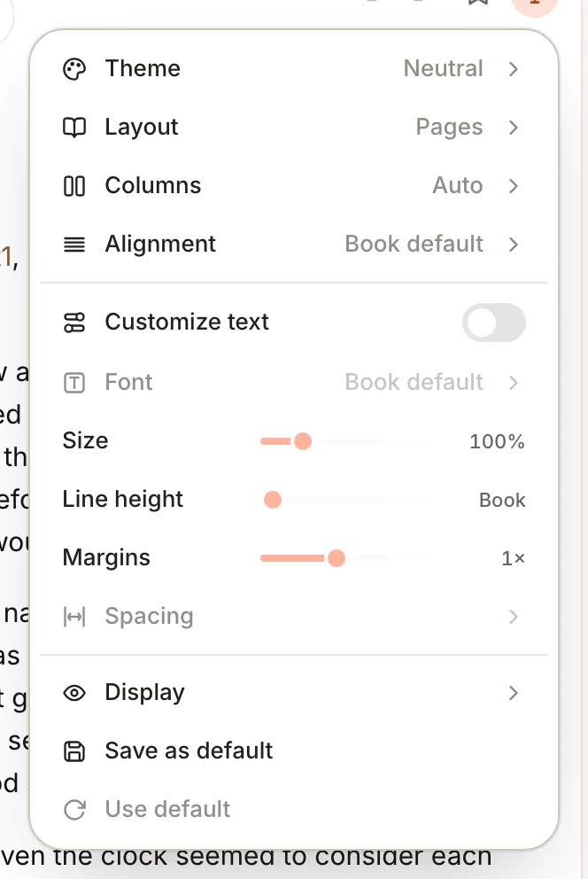Expand Layout submenu via its chevron
Screen dimensions: 588x879
514,128
